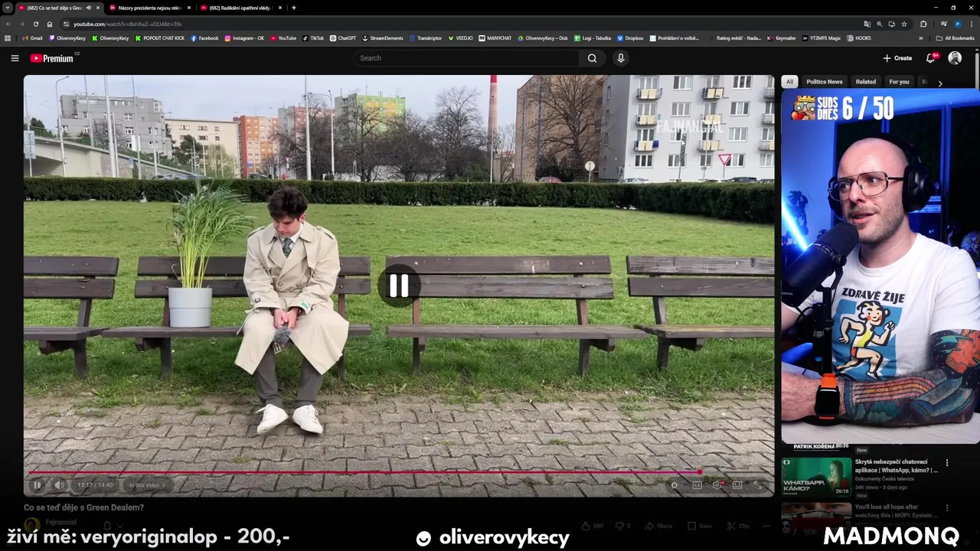Click the video title 'Co se teď děje s Green Dealem?'
This screenshot has height=551, width=980.
tap(83, 507)
